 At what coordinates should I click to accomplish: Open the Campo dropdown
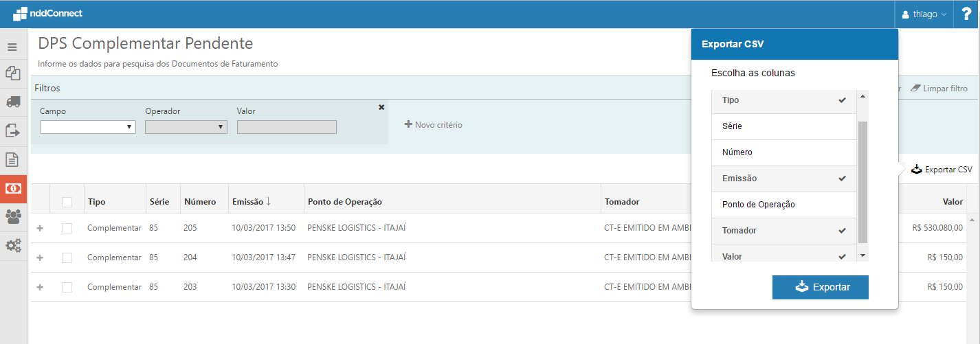87,127
